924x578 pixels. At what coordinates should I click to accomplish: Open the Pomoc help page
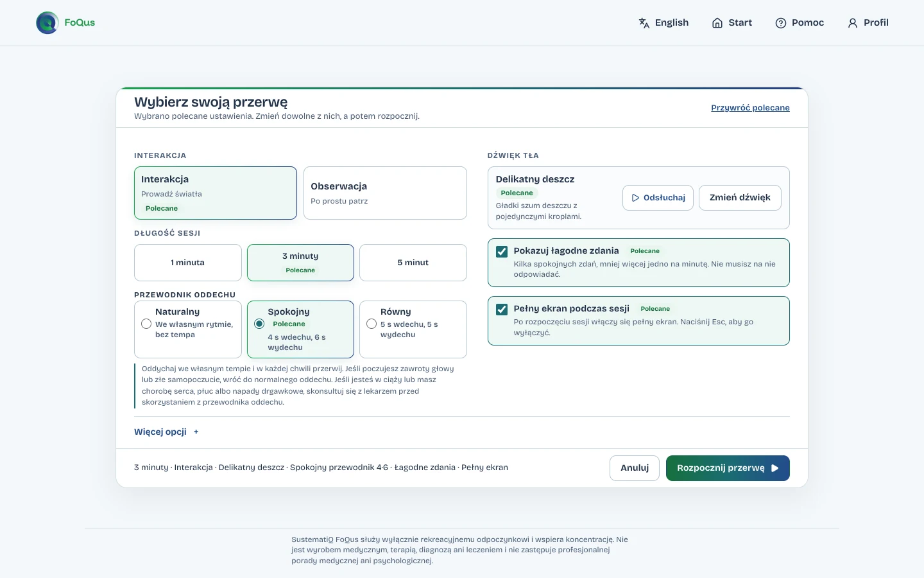(x=800, y=23)
